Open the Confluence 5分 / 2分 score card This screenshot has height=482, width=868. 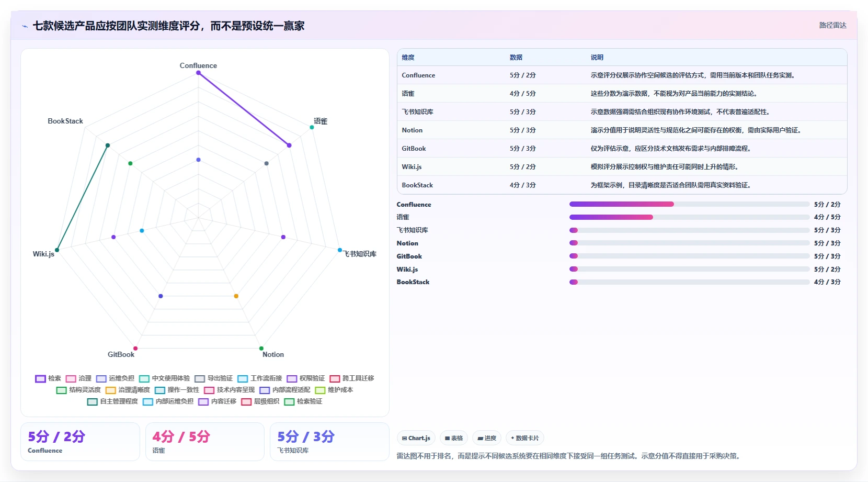[80, 442]
